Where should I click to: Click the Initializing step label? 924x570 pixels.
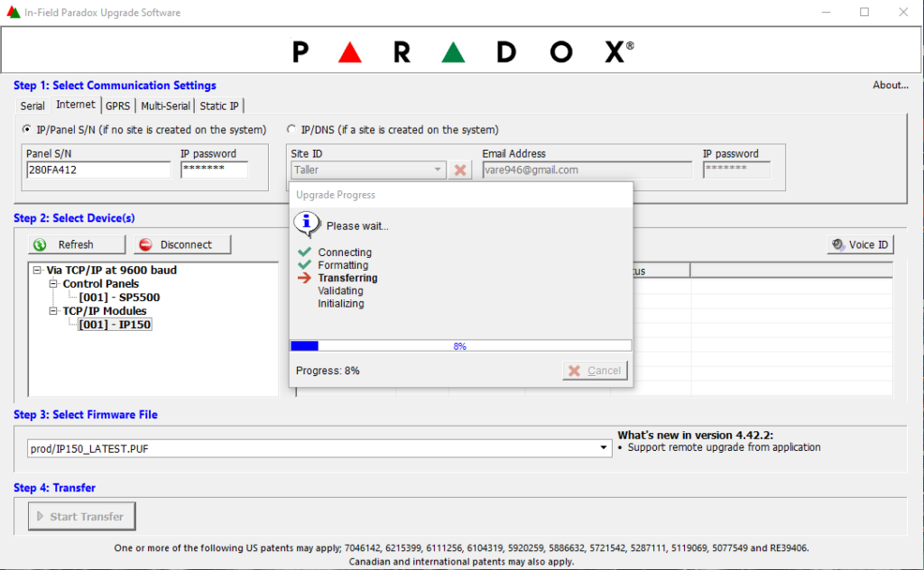(x=341, y=304)
